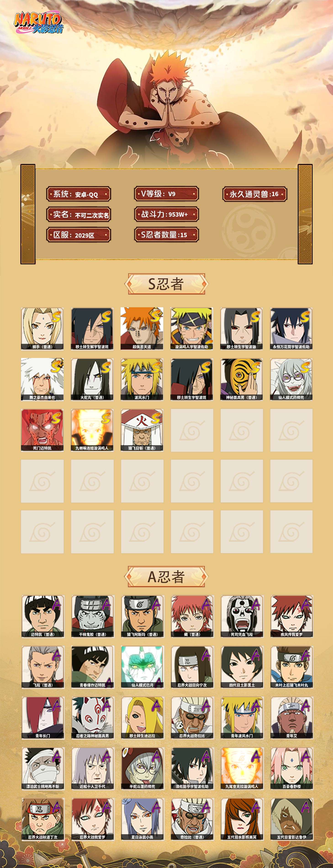Select the 纲手（普通）S ninja portrait

pos(42,329)
